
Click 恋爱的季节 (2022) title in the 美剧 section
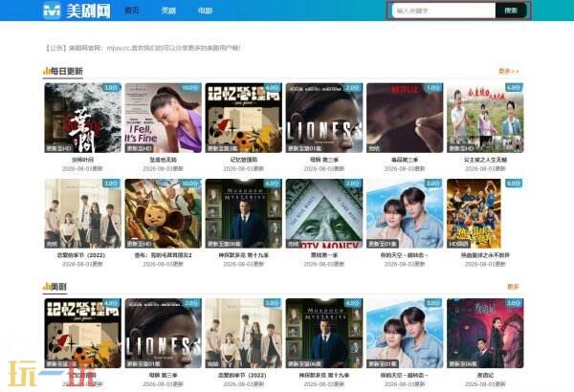(x=242, y=375)
